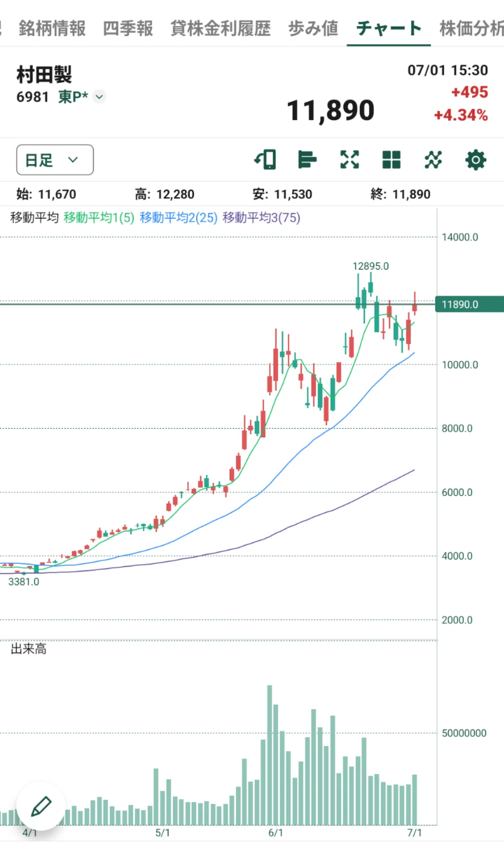The image size is (504, 844).
Task: Tap the 11890.0 current price marker
Action: (469, 304)
